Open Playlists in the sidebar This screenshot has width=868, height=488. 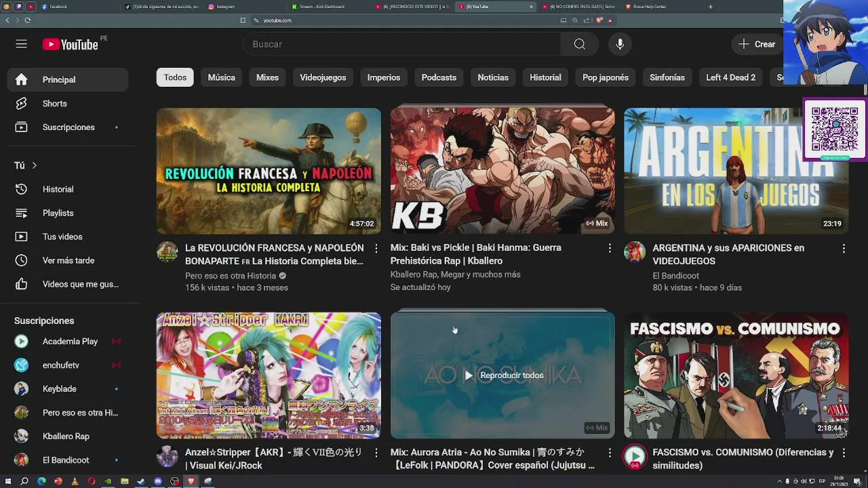[67, 213]
